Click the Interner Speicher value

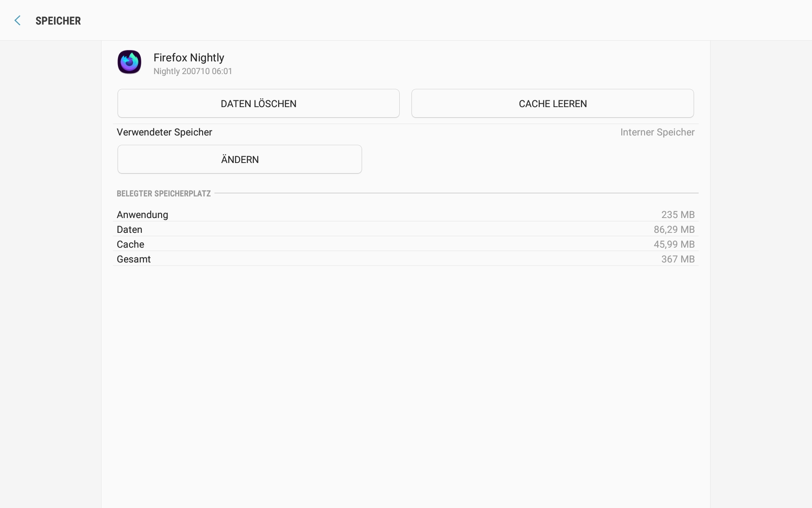coord(657,132)
